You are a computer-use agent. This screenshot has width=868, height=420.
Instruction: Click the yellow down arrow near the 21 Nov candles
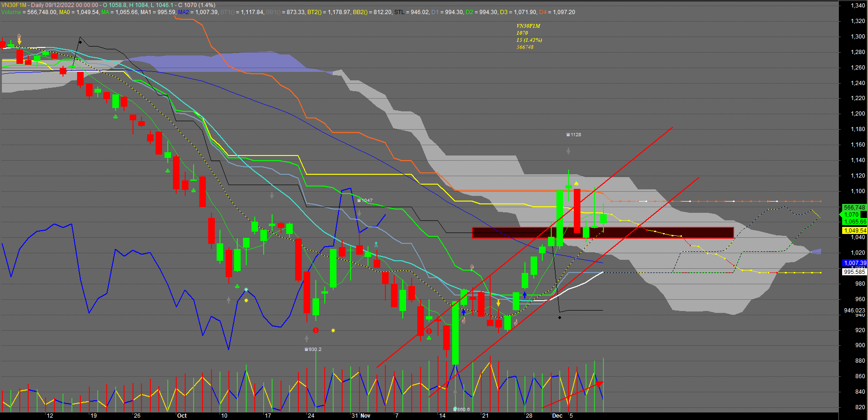(498, 303)
